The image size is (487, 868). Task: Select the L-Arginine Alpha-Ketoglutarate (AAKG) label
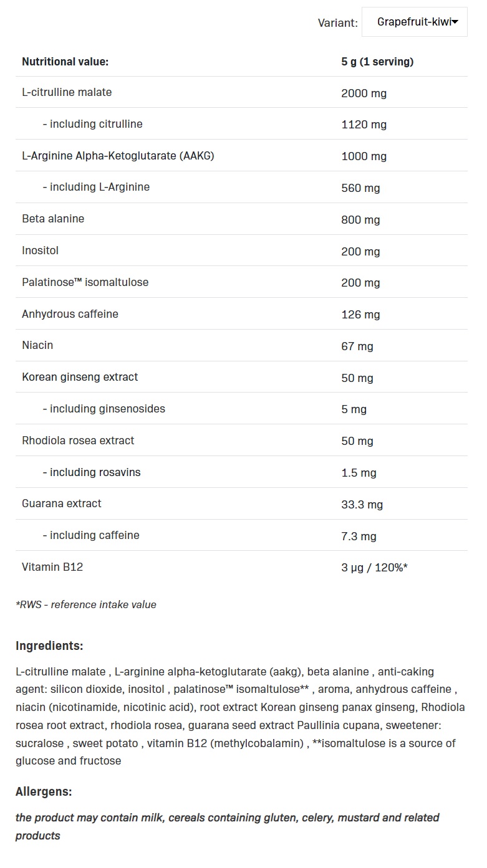tap(118, 156)
